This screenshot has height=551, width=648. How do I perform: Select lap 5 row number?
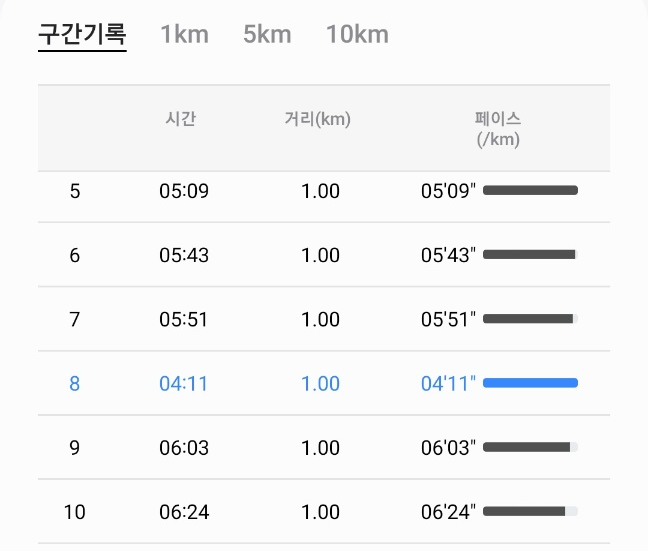pos(75,191)
